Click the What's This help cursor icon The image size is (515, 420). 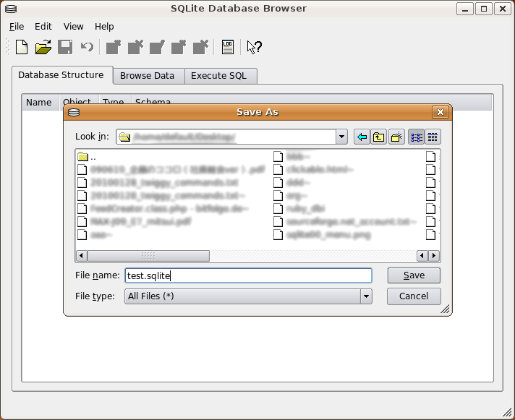click(x=254, y=48)
